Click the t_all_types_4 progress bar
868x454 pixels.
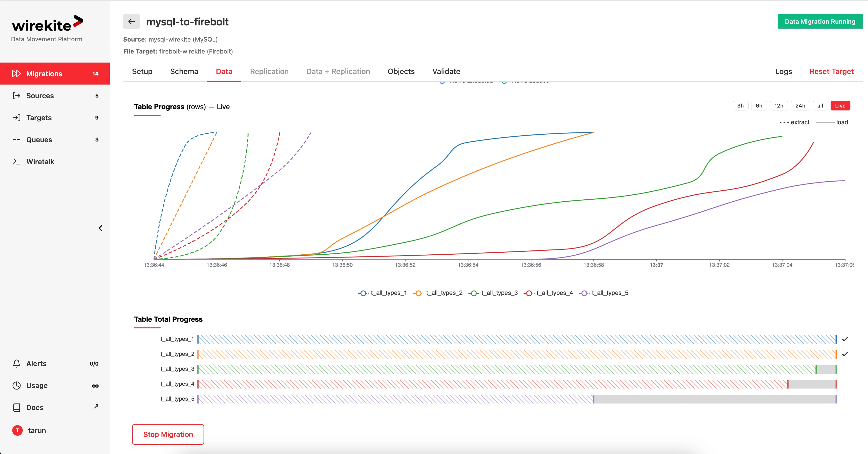[517, 384]
